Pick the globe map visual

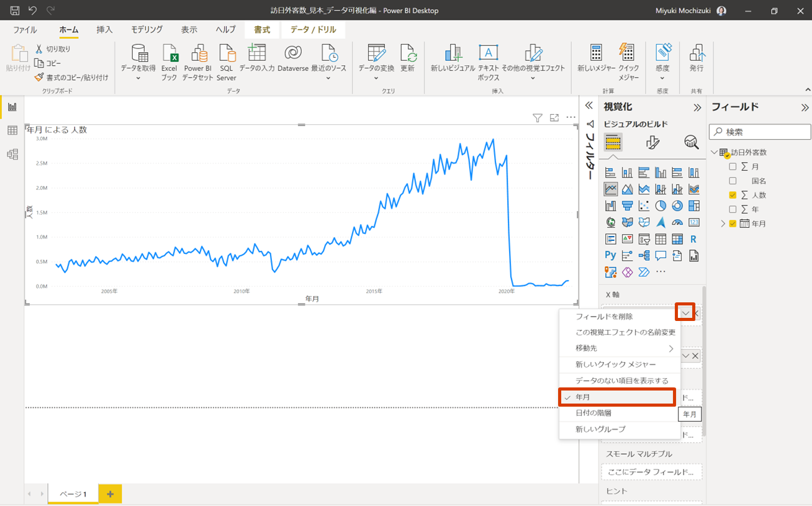click(x=611, y=222)
